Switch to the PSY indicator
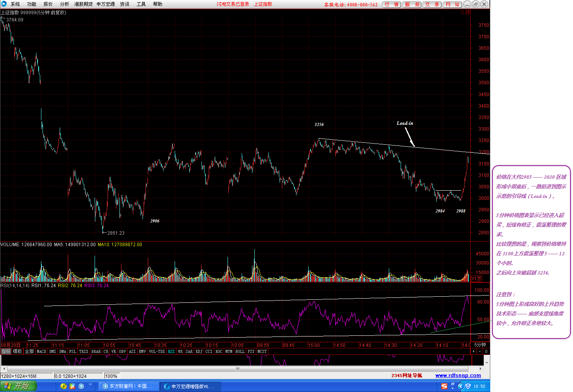 tap(251, 351)
